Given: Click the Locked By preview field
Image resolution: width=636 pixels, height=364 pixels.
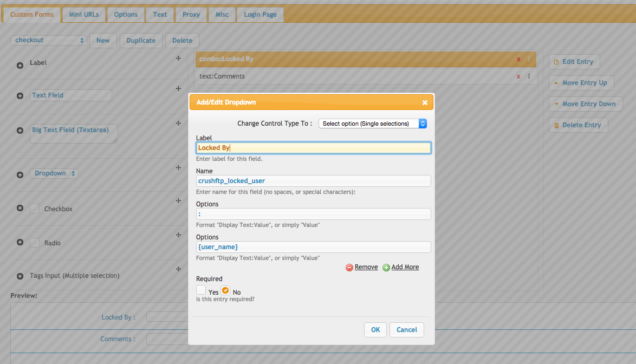Looking at the screenshot, I should coord(167,317).
